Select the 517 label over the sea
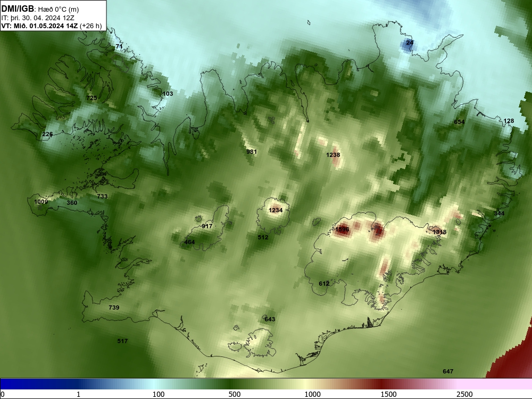The image size is (532, 399). click(122, 341)
